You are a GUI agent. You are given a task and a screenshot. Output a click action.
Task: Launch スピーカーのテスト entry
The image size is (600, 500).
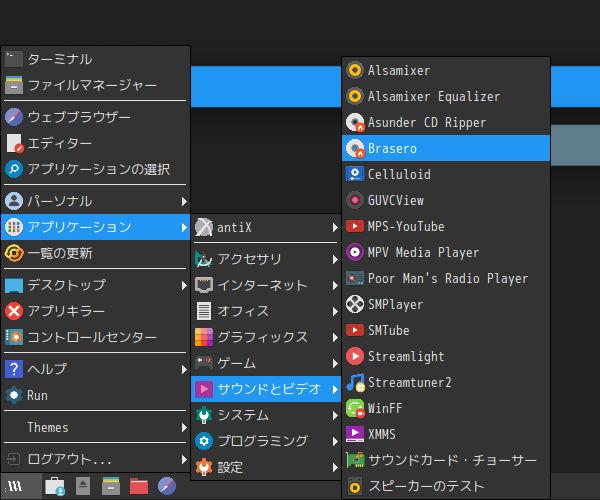[x=446, y=487]
